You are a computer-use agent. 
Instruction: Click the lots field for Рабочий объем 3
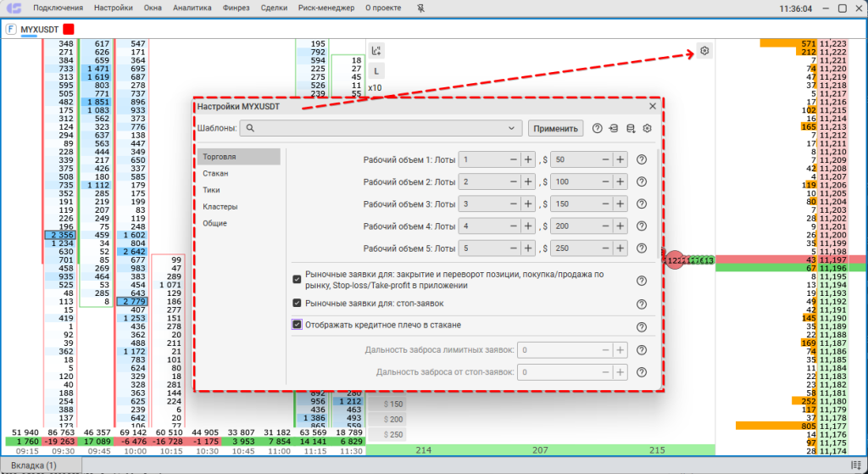coord(483,204)
